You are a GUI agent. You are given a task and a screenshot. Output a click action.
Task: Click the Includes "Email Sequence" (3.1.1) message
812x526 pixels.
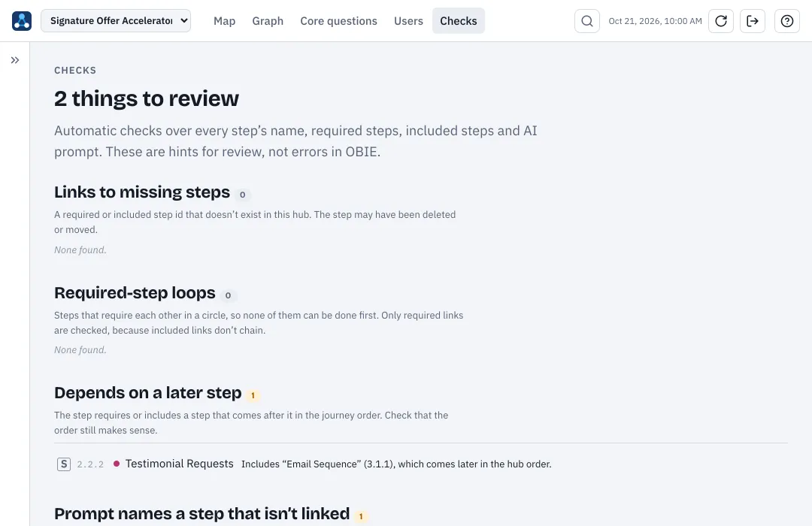[396, 464]
